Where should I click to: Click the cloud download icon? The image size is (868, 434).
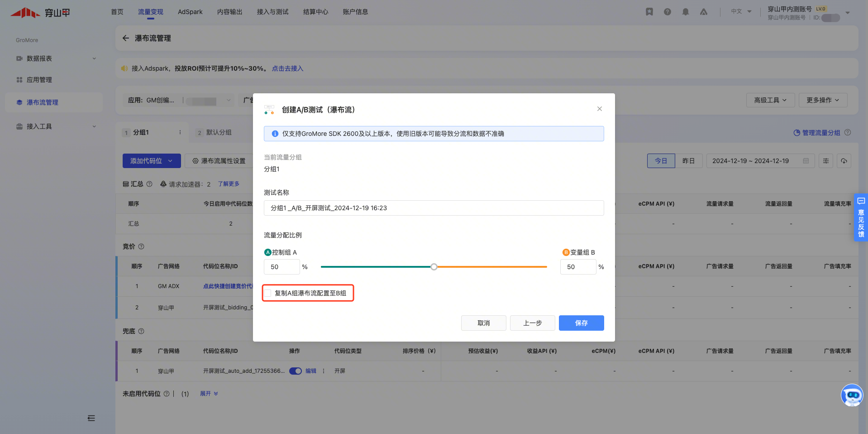coord(844,161)
